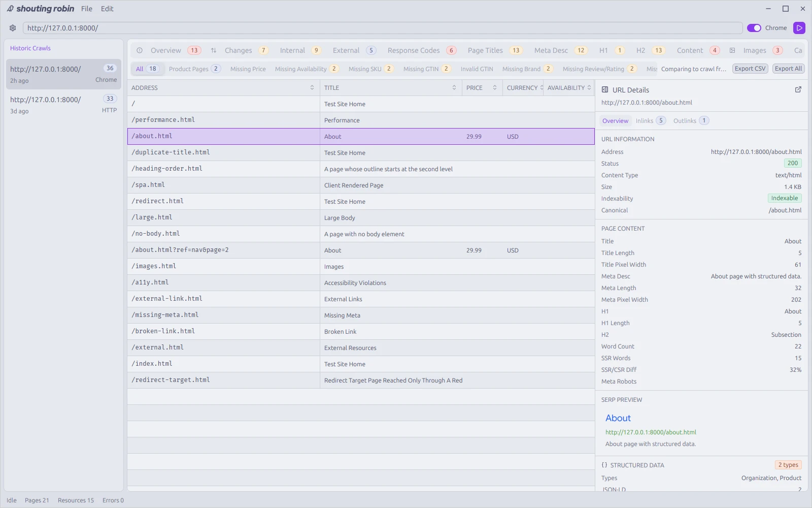
Task: Click the Structured Data braces icon
Action: point(604,465)
